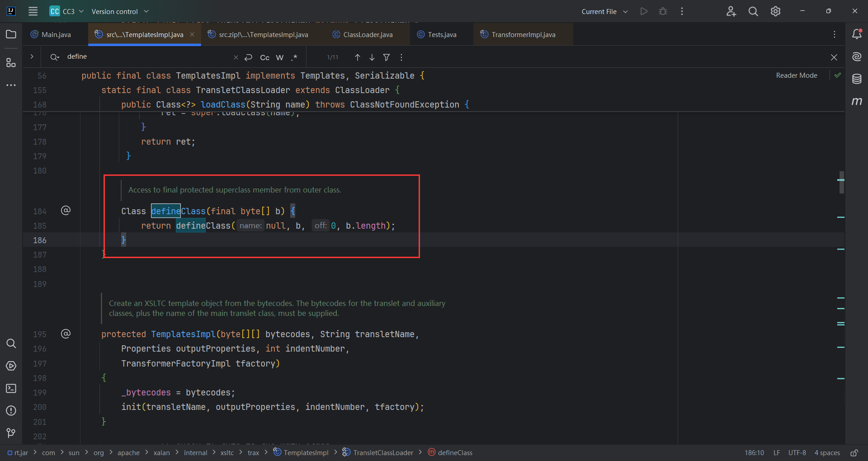Viewport: 868px width, 461px height.
Task: Click gutter icon at line 195
Action: tap(66, 334)
